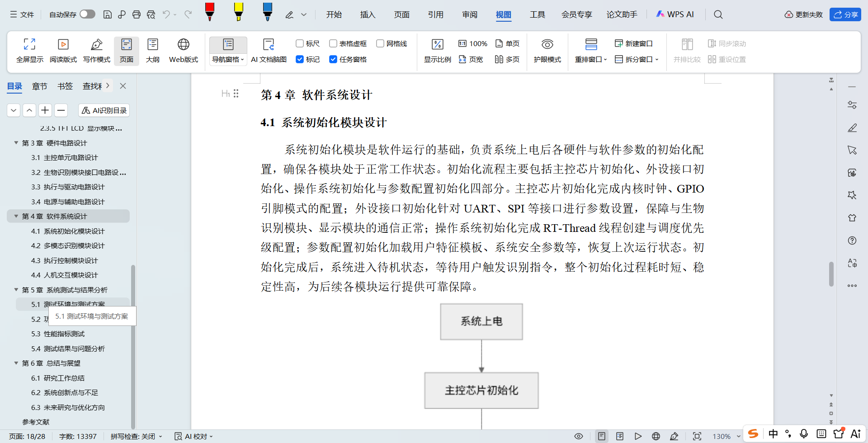868x443 pixels.
Task: Expand outline levels dropdown arrow
Action: [x=14, y=110]
